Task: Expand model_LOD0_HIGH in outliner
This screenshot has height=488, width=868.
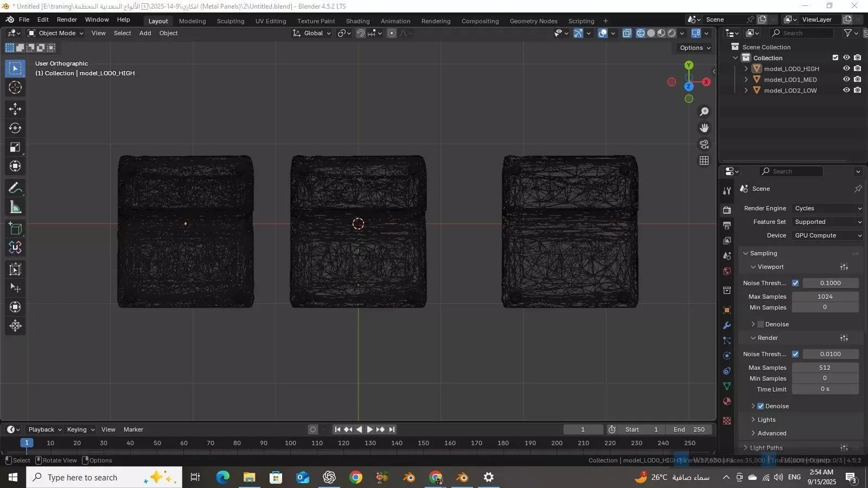Action: (x=746, y=69)
